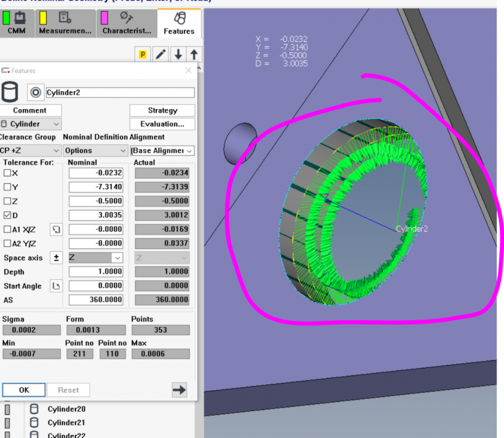The width and height of the screenshot is (504, 438).
Task: Click the pencil edit icon
Action: tap(161, 54)
